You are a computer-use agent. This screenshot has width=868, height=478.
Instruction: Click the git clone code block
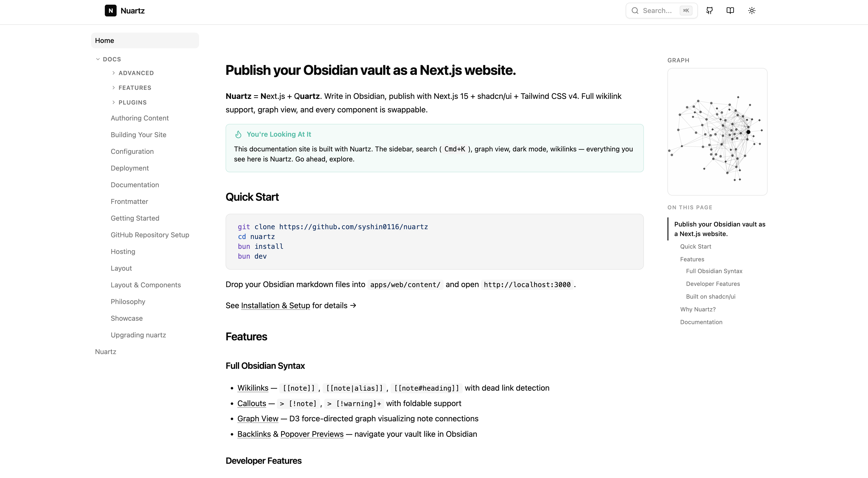click(434, 241)
